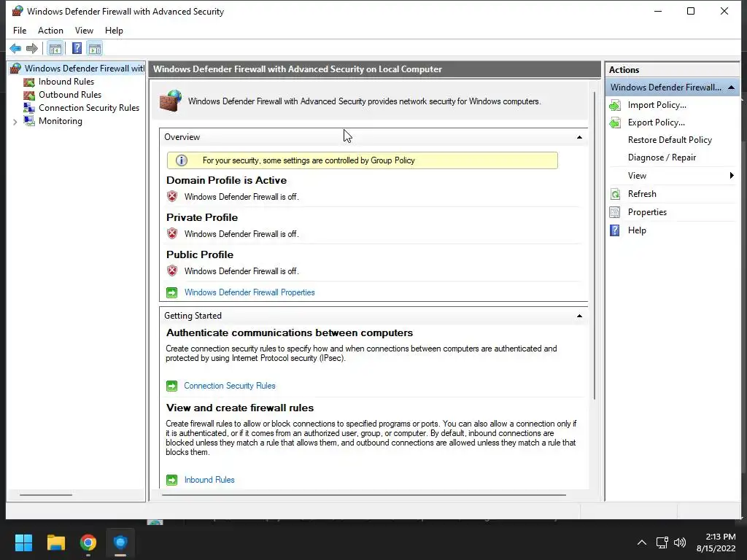
Task: Open File Explorer from the taskbar
Action: click(x=55, y=542)
